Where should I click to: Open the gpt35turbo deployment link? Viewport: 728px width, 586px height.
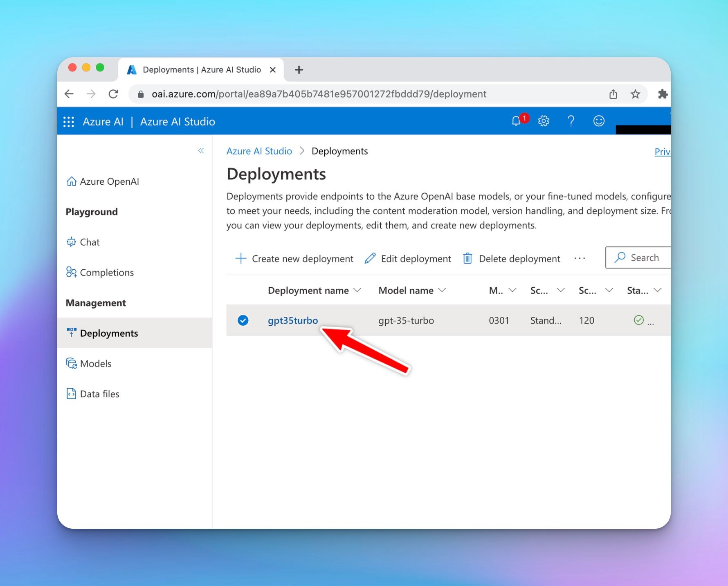click(293, 320)
